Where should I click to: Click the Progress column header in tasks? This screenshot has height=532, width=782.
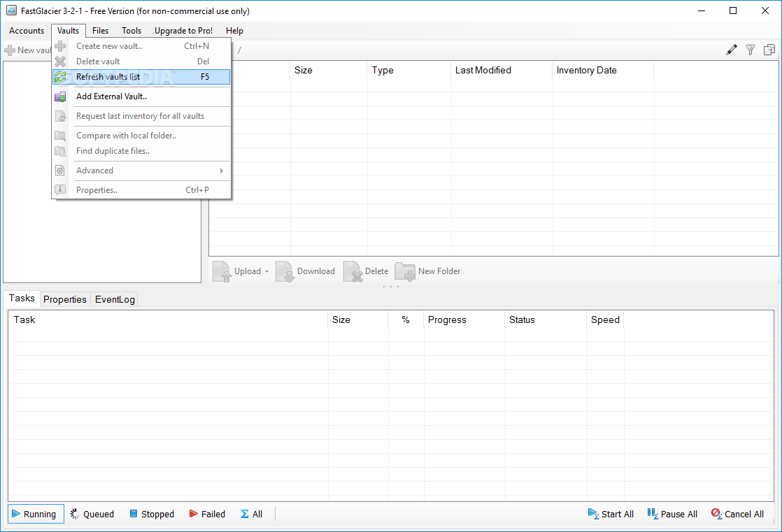point(464,319)
